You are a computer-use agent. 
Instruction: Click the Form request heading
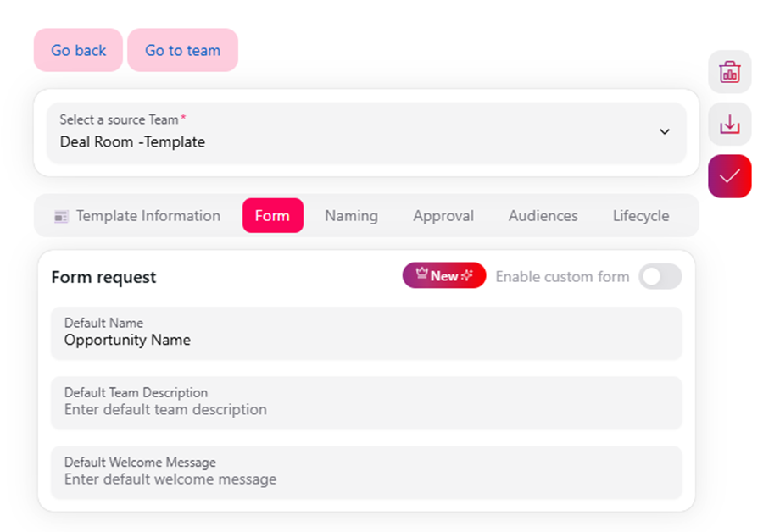point(103,277)
